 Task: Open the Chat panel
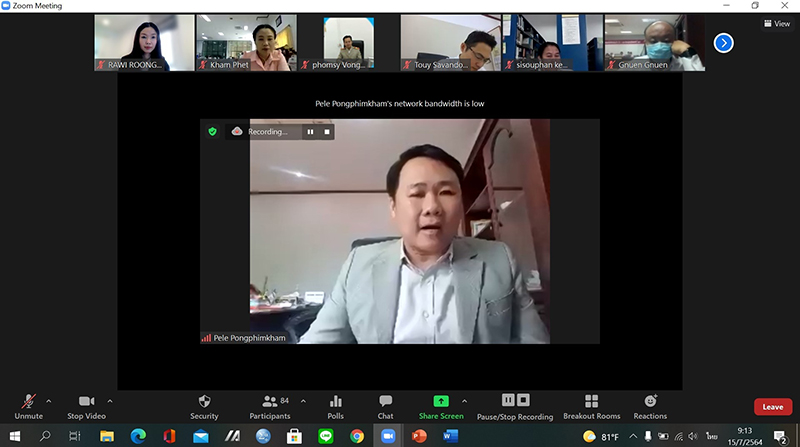385,407
